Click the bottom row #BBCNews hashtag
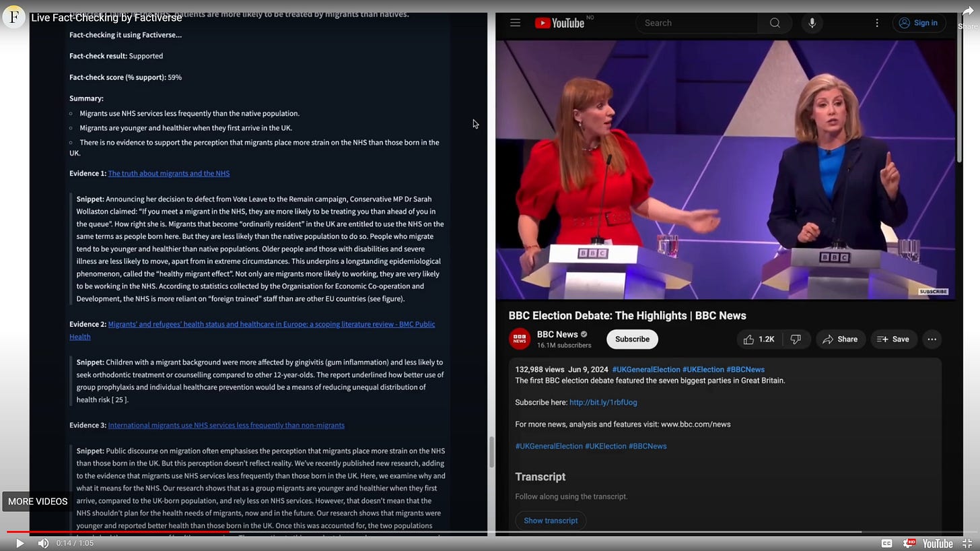This screenshot has width=980, height=551. coord(647,446)
